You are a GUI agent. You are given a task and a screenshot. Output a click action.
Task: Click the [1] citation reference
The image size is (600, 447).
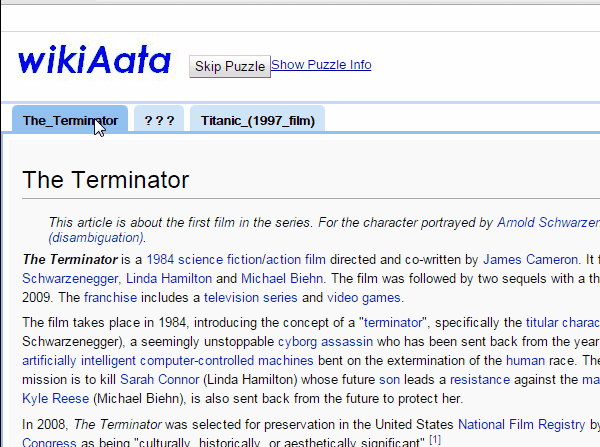(435, 440)
